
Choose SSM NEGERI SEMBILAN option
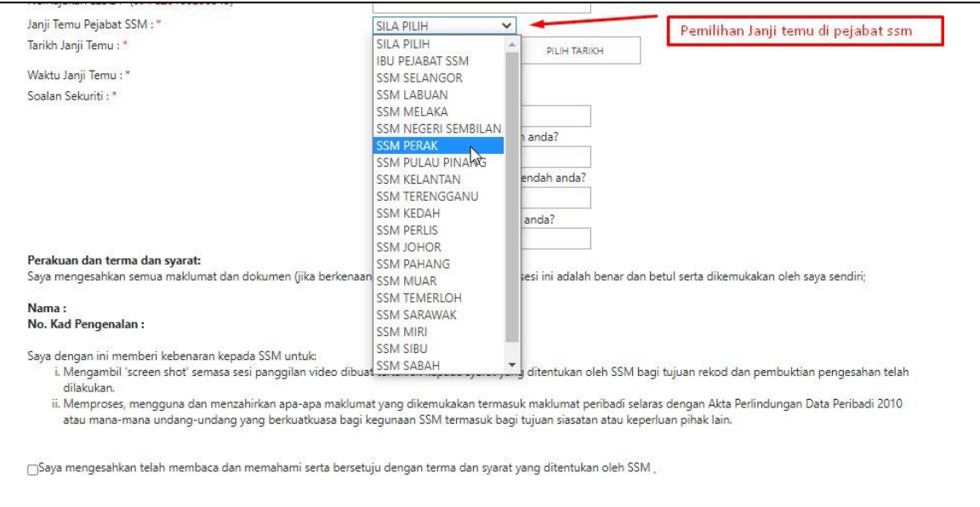[x=439, y=128]
